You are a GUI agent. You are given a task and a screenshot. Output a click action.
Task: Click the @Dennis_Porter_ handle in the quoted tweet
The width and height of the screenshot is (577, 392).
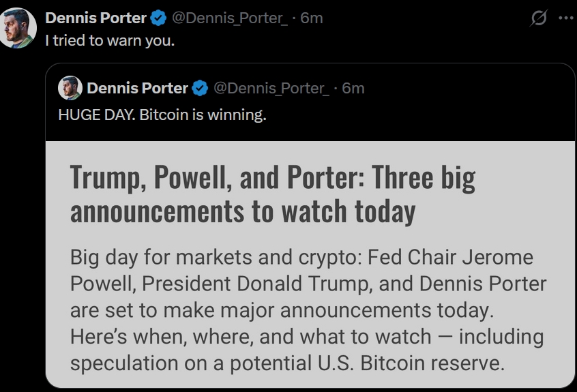click(271, 88)
